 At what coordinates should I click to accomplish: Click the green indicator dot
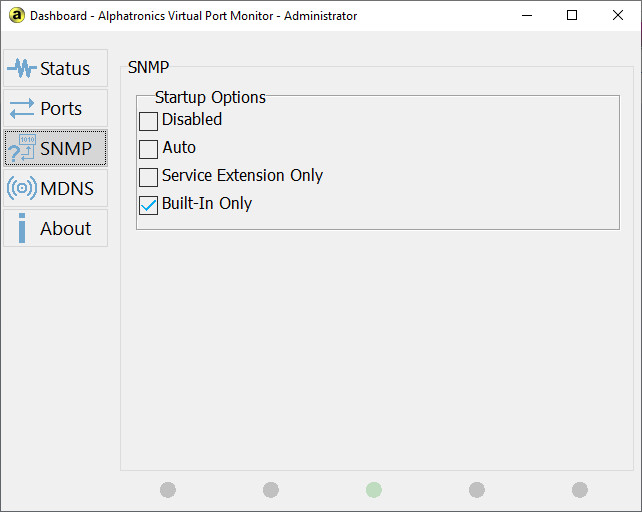[x=374, y=490]
